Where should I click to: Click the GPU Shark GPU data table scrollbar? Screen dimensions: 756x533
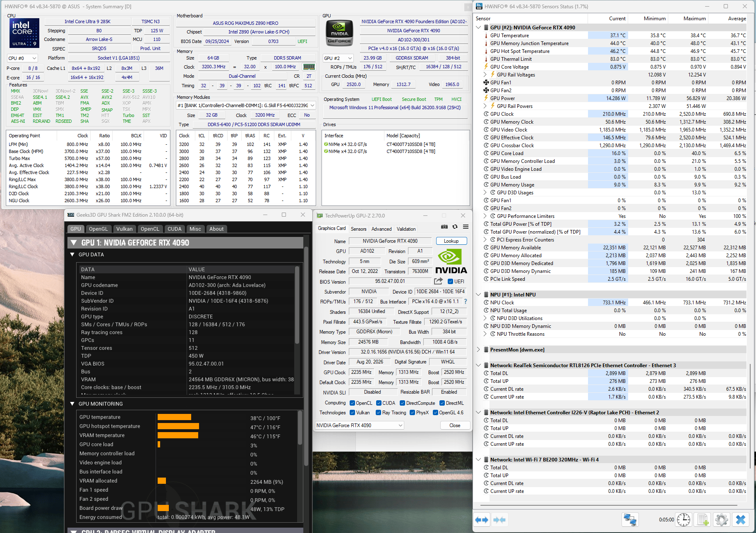click(x=297, y=305)
